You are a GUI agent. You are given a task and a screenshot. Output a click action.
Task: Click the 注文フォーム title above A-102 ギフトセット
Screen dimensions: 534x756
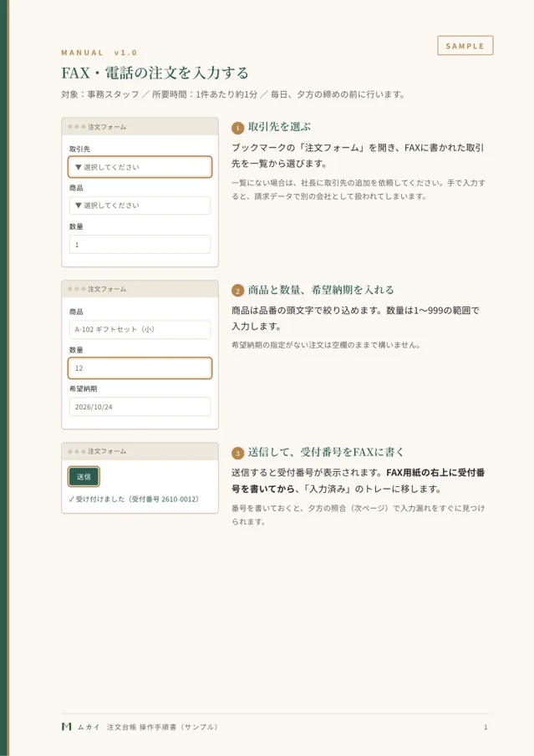(x=107, y=289)
